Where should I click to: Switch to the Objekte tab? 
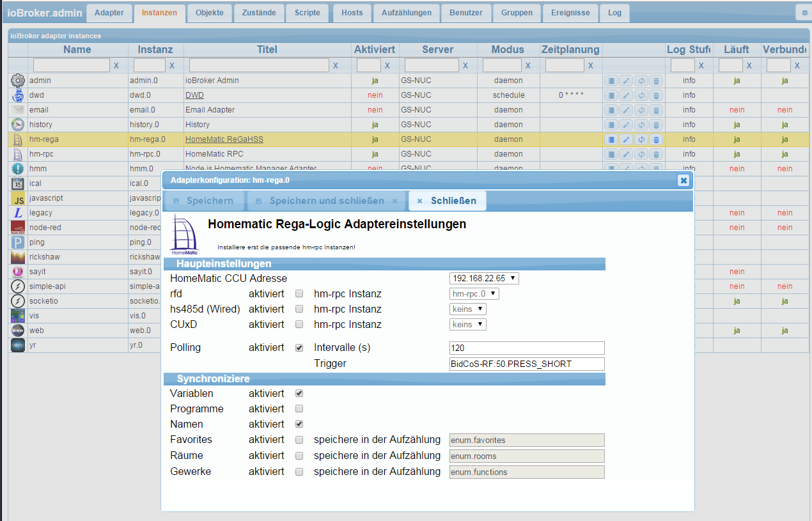click(x=210, y=13)
